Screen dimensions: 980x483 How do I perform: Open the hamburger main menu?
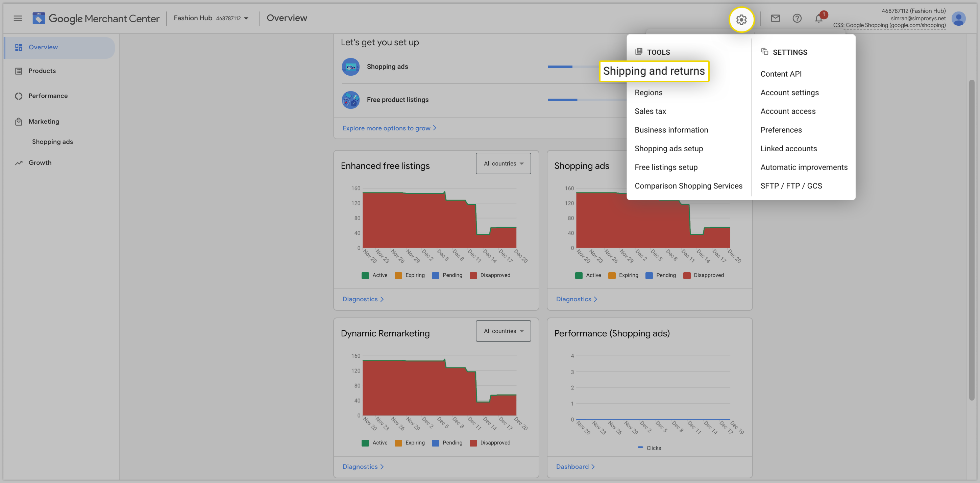click(18, 18)
